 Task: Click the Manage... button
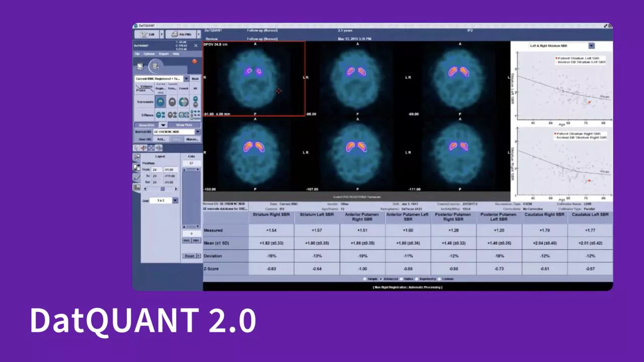point(192,139)
